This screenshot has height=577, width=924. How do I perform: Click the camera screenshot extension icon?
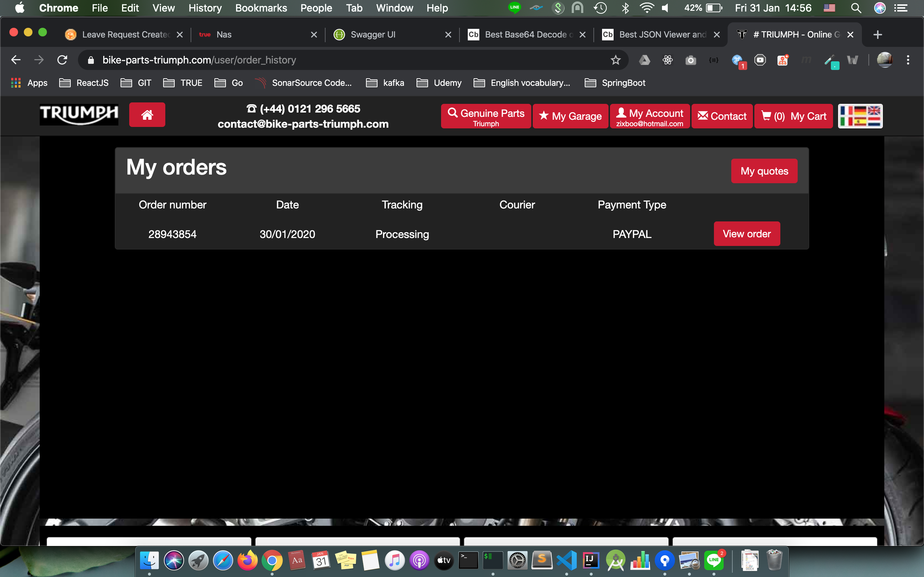point(690,60)
